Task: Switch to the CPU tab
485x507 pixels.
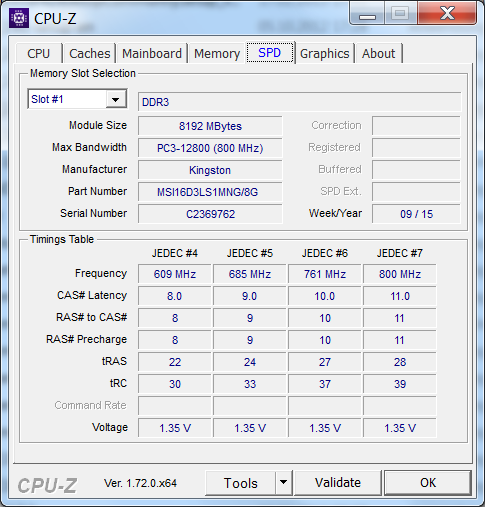Action: pos(39,53)
